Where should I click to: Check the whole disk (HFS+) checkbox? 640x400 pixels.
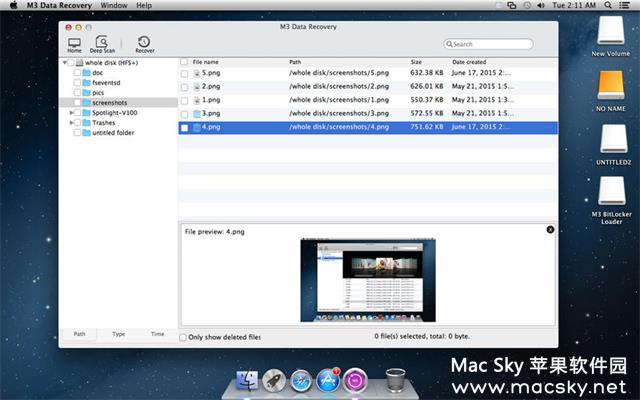(x=71, y=63)
